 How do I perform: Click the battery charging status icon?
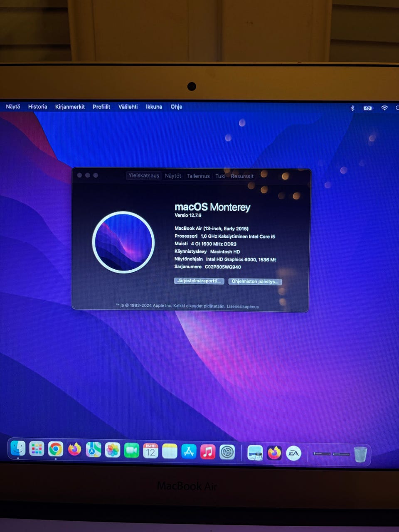[368, 108]
